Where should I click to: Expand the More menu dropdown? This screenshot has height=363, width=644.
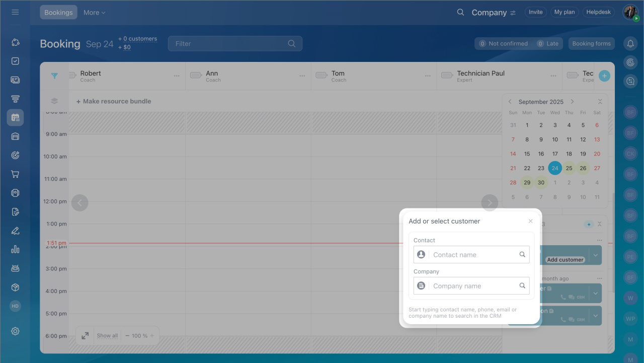[x=94, y=13]
